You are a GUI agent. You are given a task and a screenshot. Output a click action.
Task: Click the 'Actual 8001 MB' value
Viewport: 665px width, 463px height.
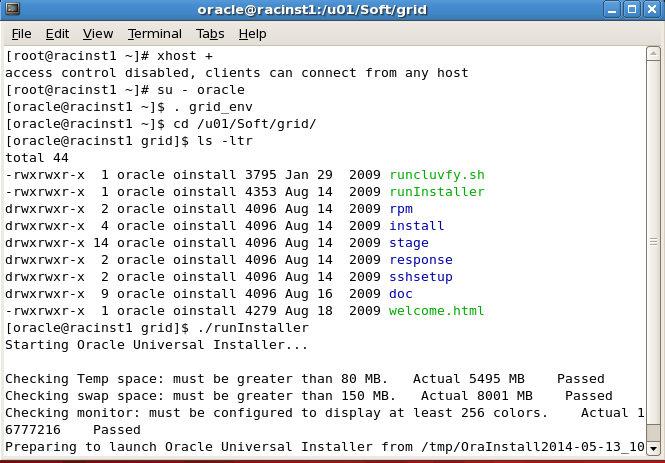pyautogui.click(x=477, y=396)
